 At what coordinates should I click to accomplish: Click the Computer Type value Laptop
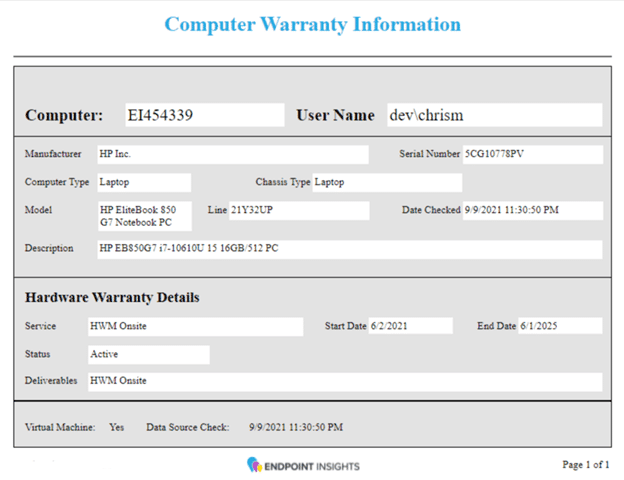[x=144, y=182]
